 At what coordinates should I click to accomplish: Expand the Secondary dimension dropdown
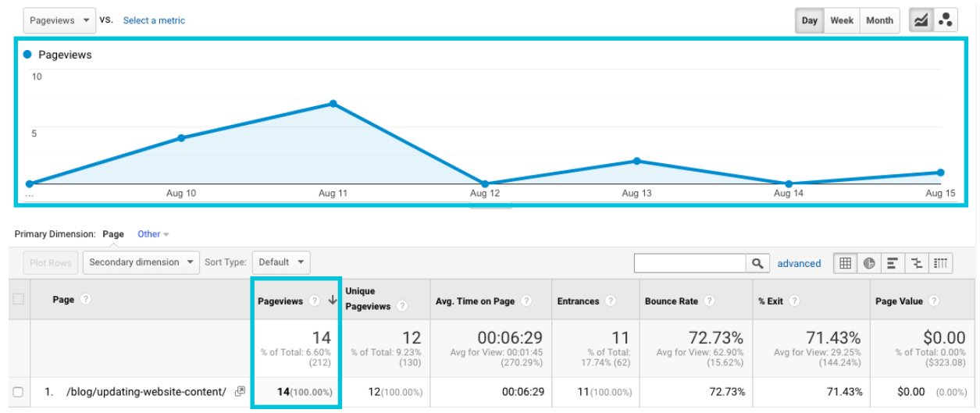click(x=141, y=262)
